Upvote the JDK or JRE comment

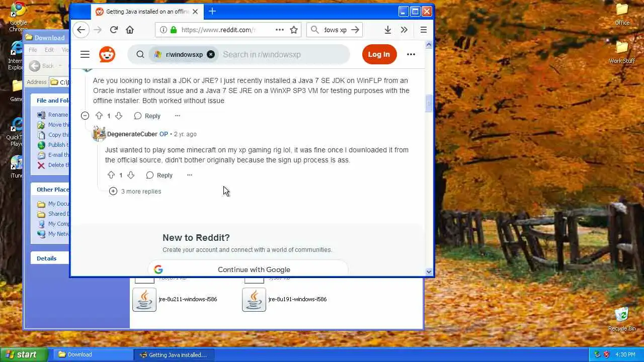(99, 116)
